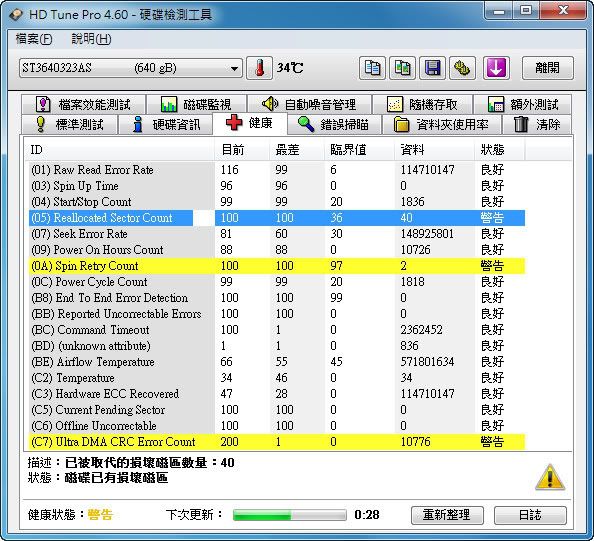Open options with the gears icon
Screen dimensions: 594x541
click(x=462, y=68)
